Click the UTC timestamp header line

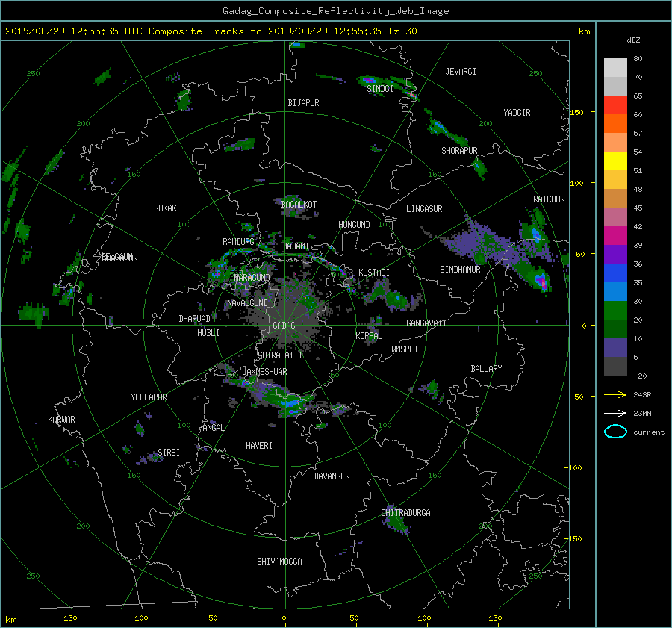[211, 31]
